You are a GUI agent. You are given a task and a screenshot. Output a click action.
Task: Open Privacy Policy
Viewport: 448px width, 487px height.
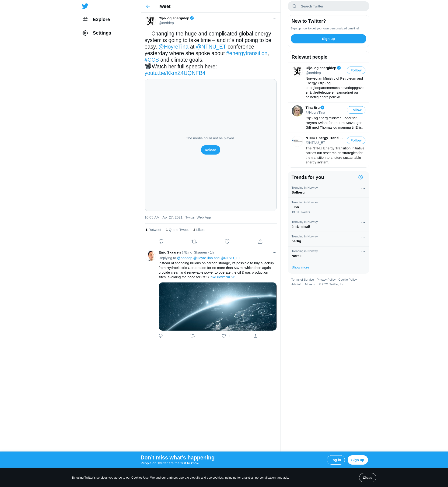pyautogui.click(x=326, y=280)
